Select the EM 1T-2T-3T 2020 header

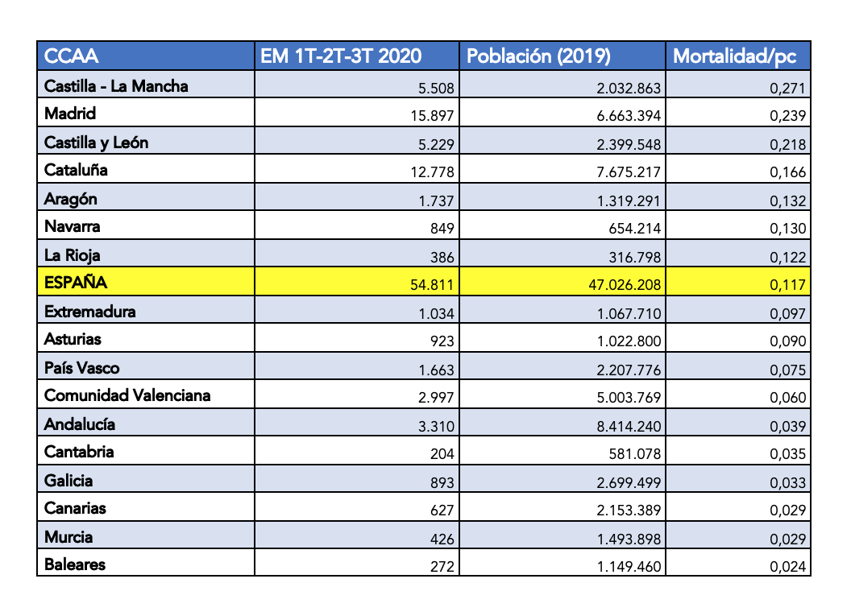[x=341, y=56]
